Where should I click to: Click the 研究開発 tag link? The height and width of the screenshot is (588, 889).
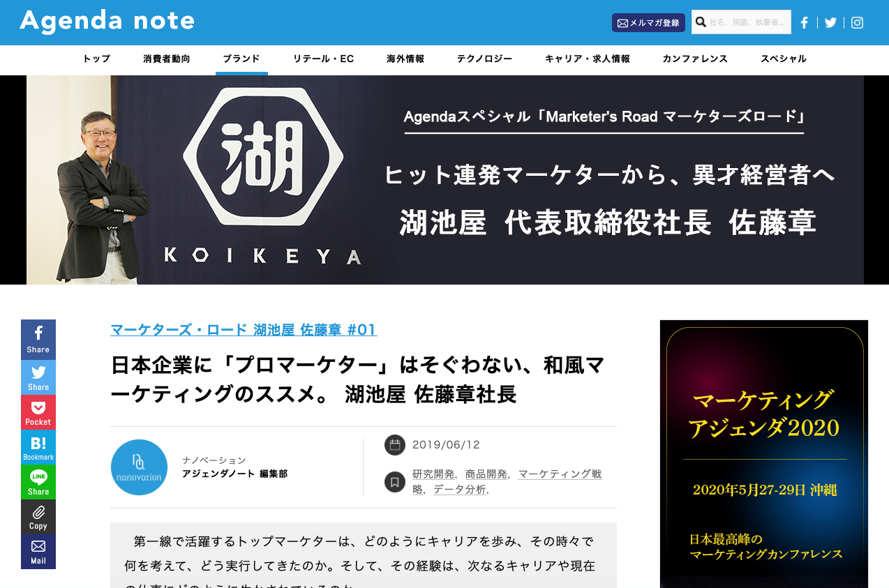click(433, 474)
